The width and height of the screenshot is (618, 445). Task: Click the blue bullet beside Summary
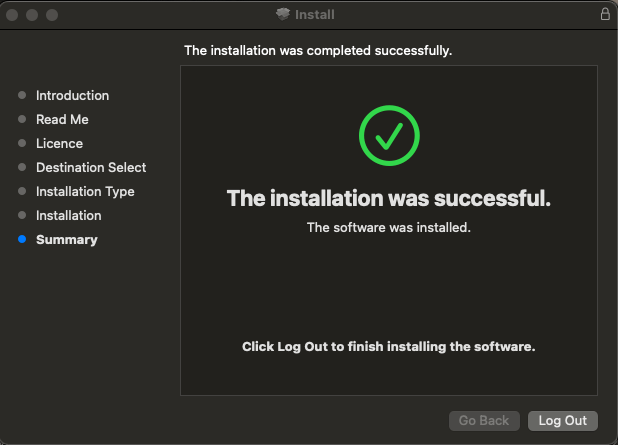[x=22, y=240]
